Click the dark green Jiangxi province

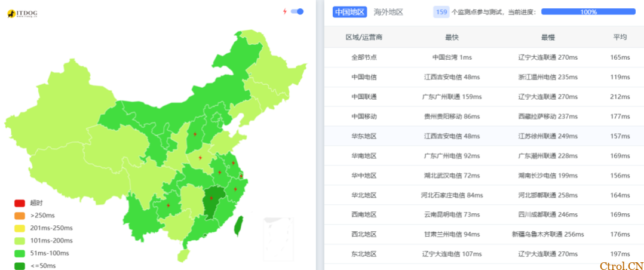(x=213, y=201)
